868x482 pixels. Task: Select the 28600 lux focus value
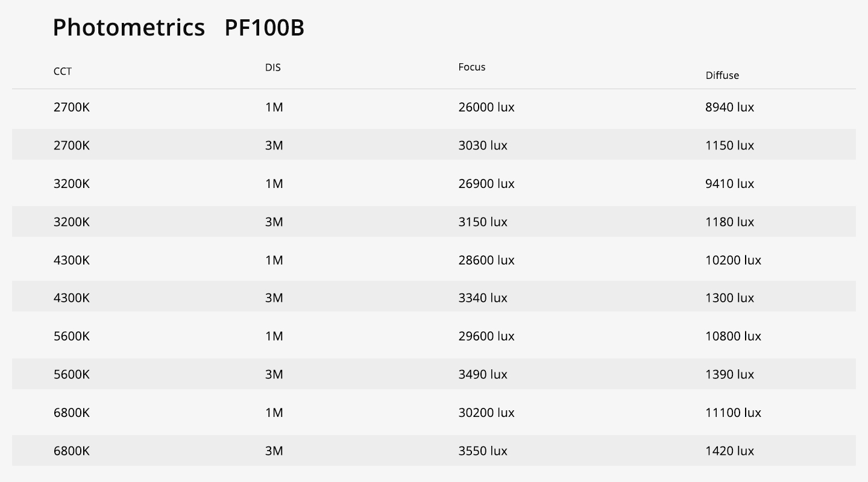tap(486, 260)
